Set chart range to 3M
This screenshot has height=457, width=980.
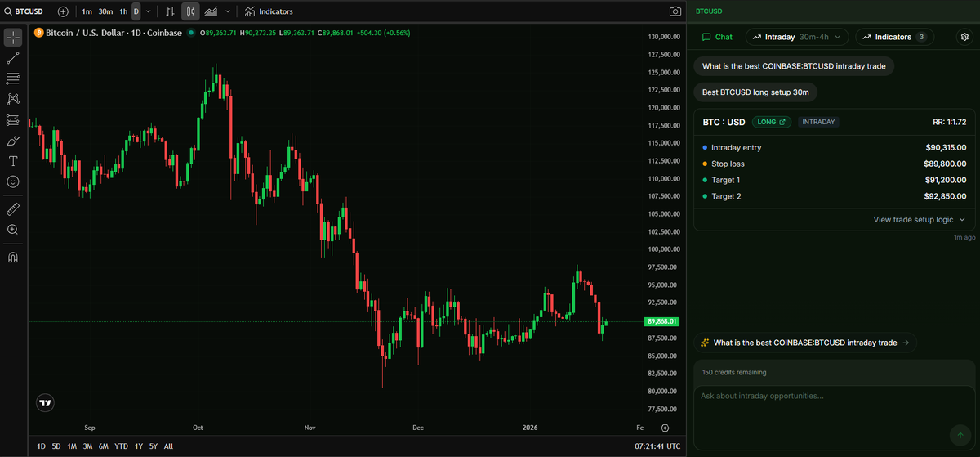[87, 446]
